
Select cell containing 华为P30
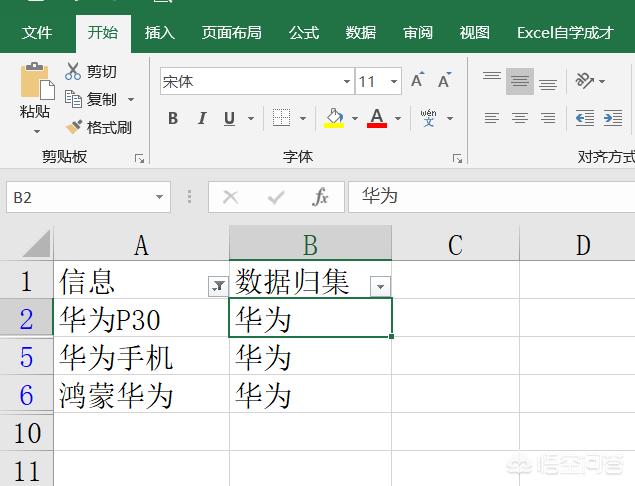click(x=141, y=318)
